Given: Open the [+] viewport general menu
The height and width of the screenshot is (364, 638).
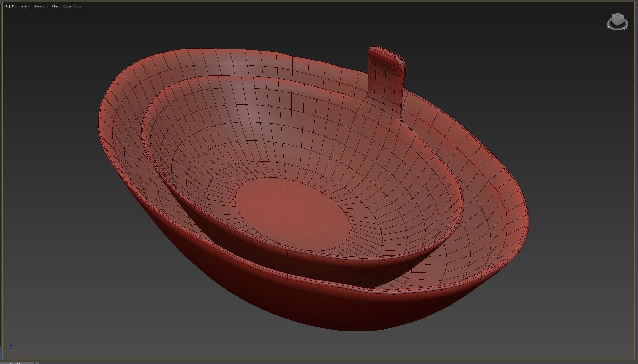Looking at the screenshot, I should click(6, 6).
